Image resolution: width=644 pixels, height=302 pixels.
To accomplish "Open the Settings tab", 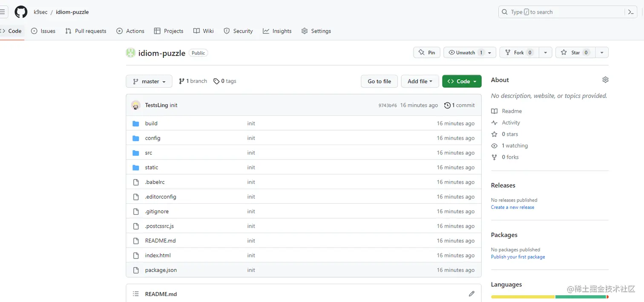I will coord(316,31).
